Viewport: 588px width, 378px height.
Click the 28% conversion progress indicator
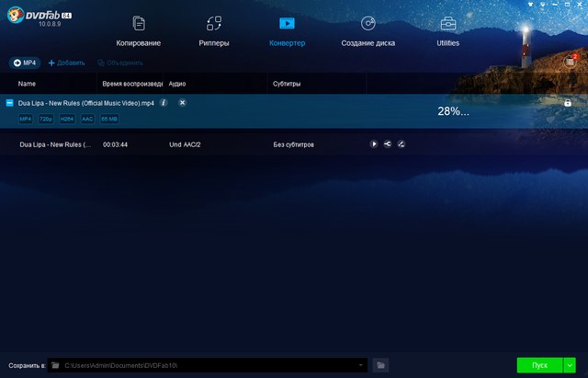click(453, 111)
